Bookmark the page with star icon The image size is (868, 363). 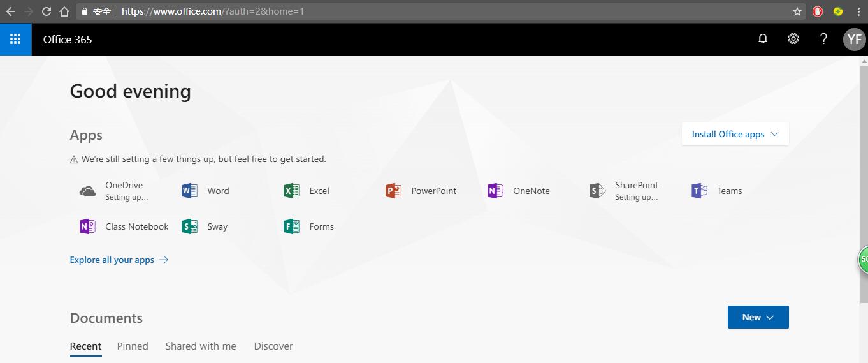pos(797,11)
